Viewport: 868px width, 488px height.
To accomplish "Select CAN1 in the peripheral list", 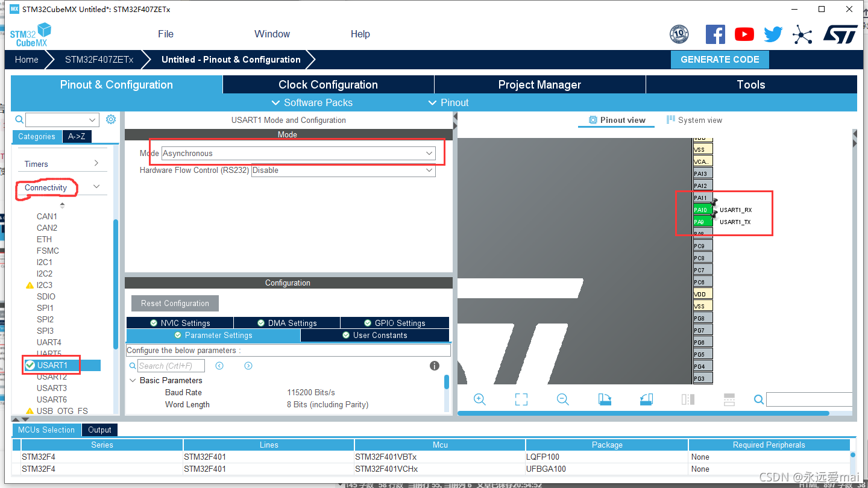I will coord(47,216).
